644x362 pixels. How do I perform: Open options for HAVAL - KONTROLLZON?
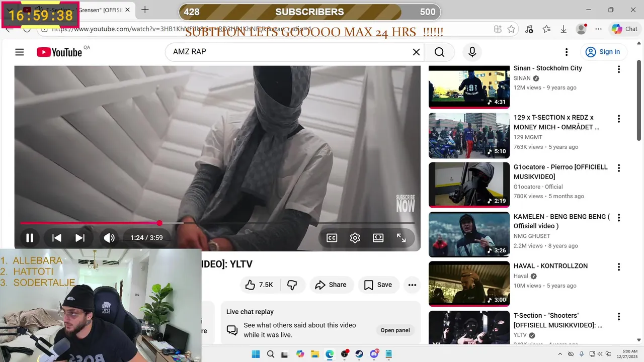[619, 267]
